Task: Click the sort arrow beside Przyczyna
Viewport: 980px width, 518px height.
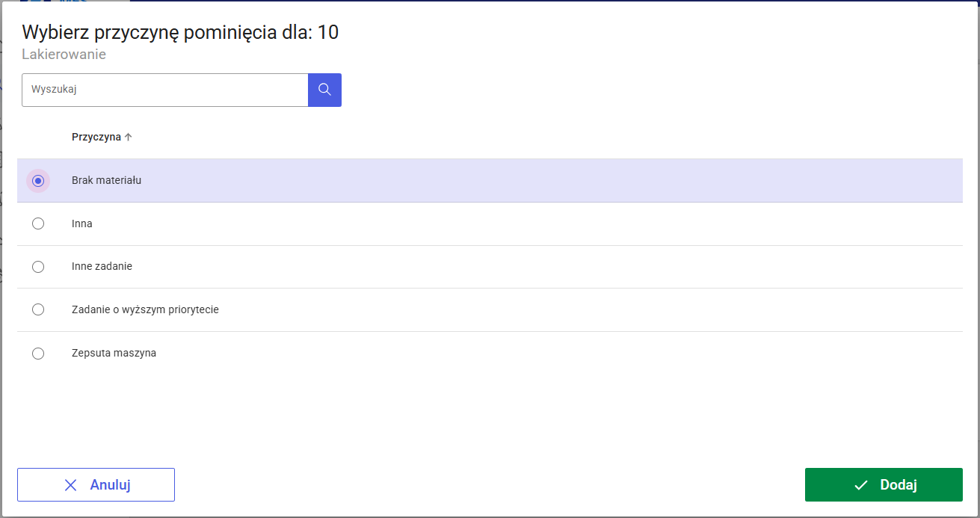Action: tap(128, 137)
